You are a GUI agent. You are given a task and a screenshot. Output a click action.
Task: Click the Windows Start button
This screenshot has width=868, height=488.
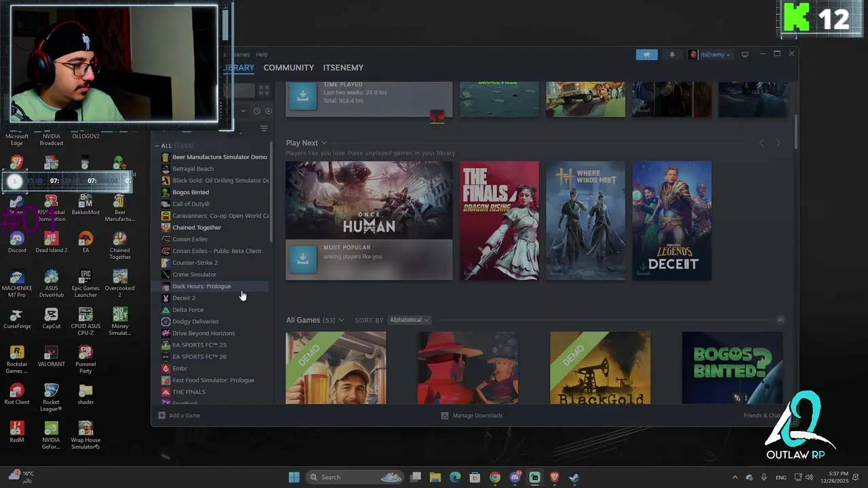coord(294,477)
